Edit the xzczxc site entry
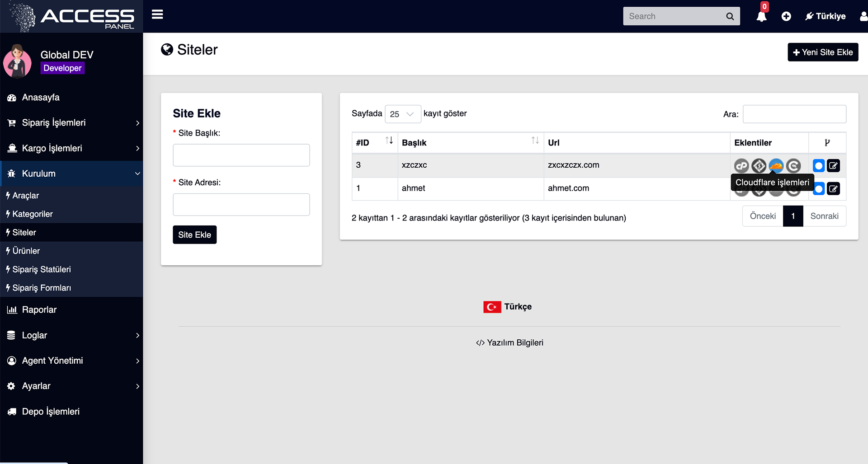The image size is (868, 464). [x=833, y=166]
